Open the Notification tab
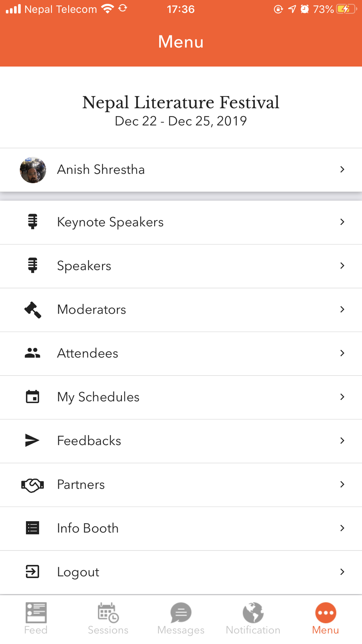Viewport: 362px width, 644px height. pyautogui.click(x=253, y=618)
